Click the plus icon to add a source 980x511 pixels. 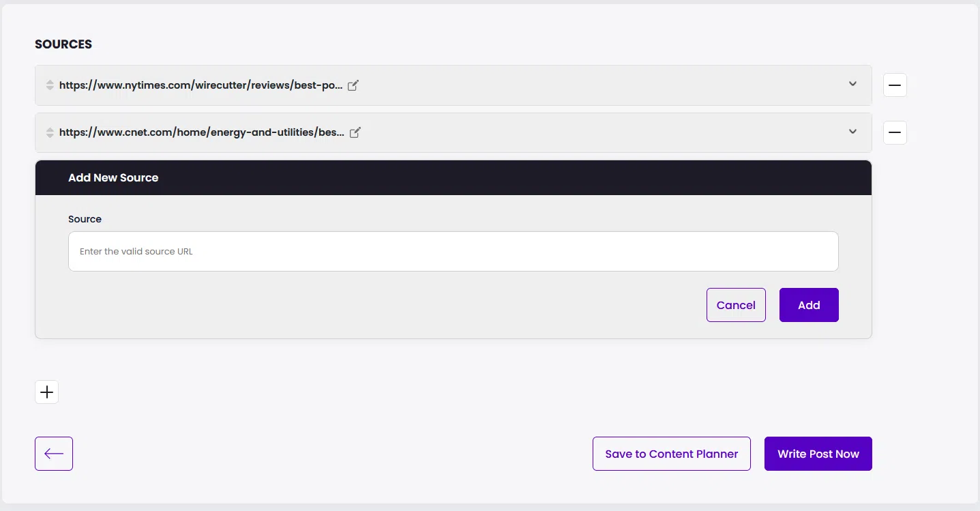coord(46,392)
